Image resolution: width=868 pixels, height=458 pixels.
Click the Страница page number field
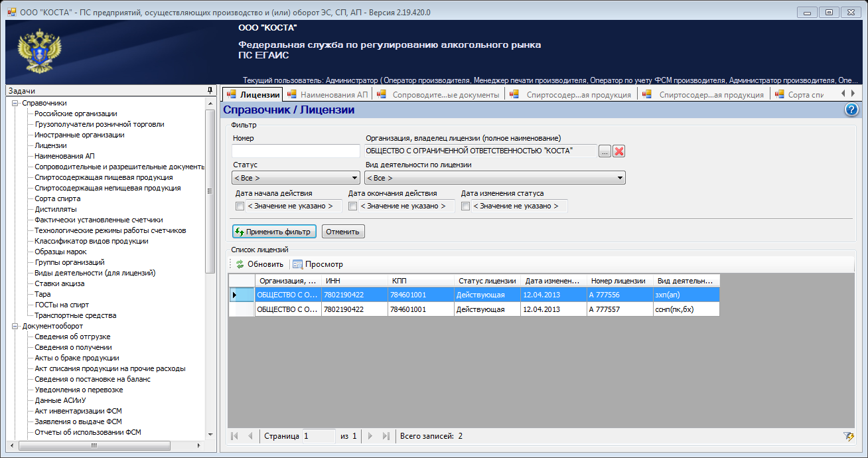click(x=319, y=436)
